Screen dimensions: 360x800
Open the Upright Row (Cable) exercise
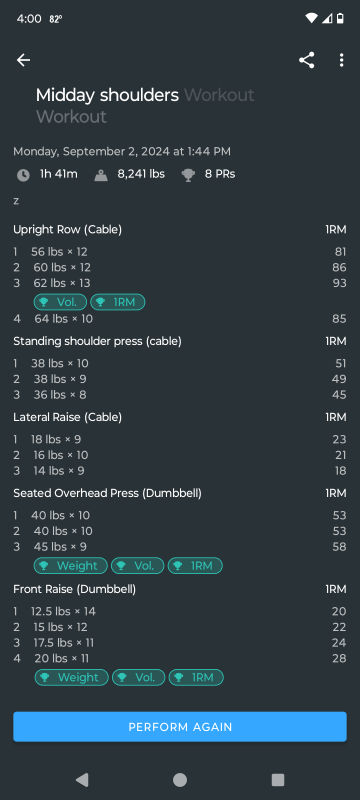click(67, 230)
